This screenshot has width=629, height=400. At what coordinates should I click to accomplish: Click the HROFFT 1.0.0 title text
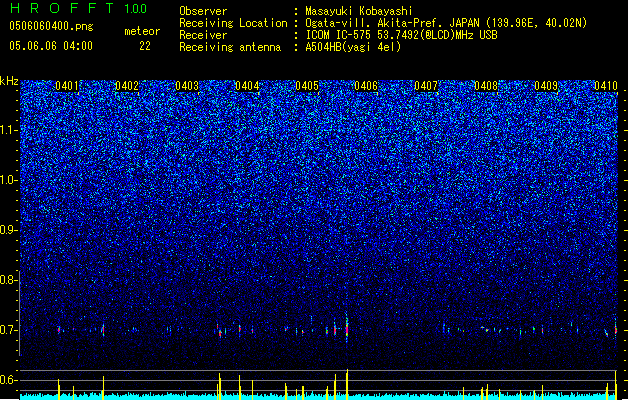79,8
